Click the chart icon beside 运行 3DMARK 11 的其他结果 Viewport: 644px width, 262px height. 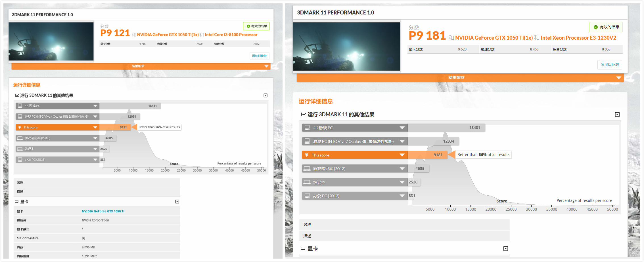pyautogui.click(x=17, y=95)
